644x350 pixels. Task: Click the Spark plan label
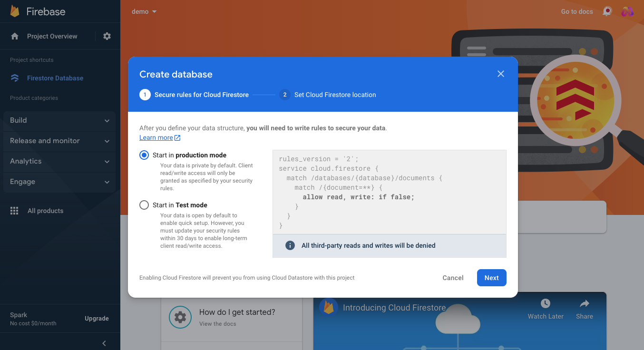click(x=19, y=315)
